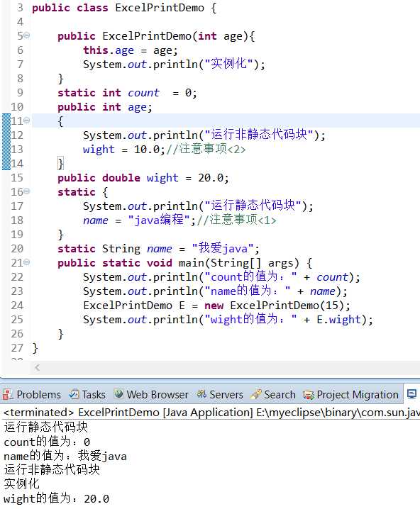
Task: Click 'new' keyword on line 24
Action: (x=214, y=306)
